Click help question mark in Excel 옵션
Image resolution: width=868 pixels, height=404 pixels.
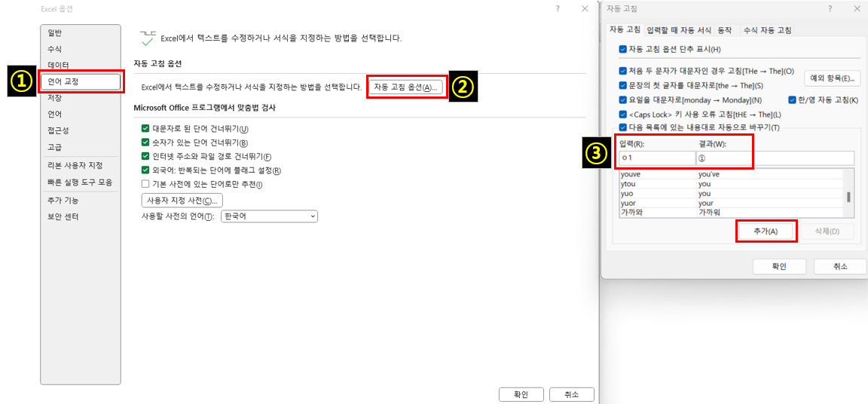pos(558,9)
